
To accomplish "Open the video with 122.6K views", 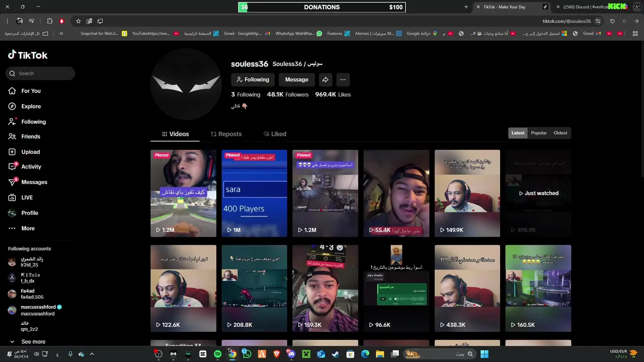I will click(183, 288).
